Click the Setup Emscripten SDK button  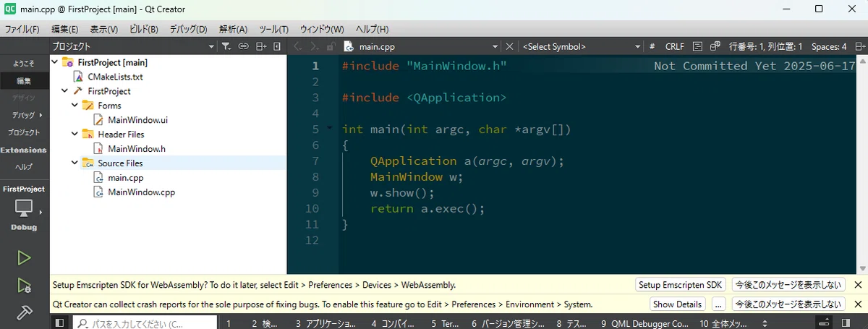pos(680,285)
